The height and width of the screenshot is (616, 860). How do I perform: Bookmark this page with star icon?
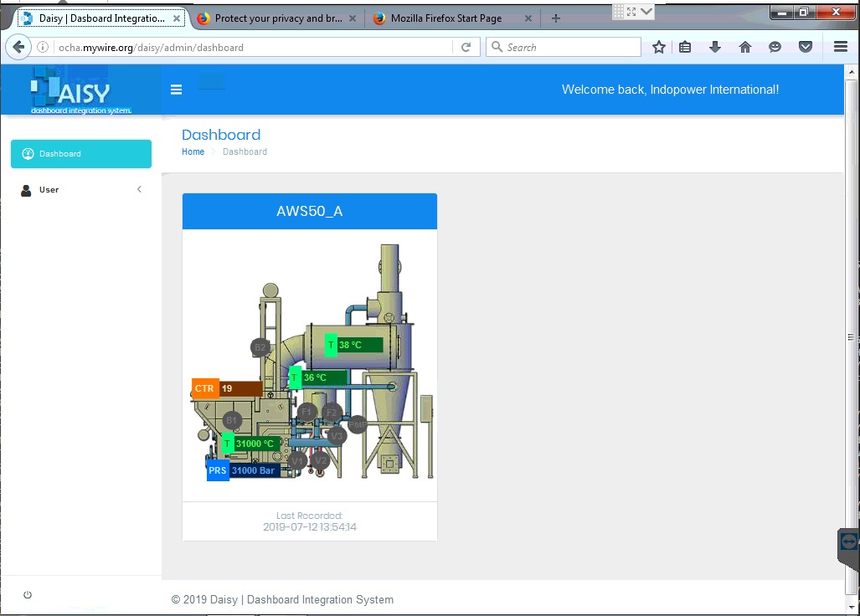click(x=659, y=48)
